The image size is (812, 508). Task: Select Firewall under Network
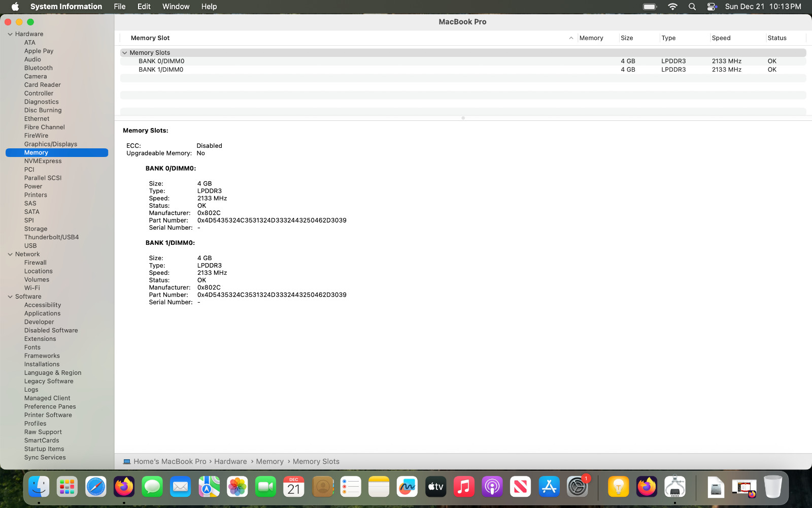coord(36,263)
